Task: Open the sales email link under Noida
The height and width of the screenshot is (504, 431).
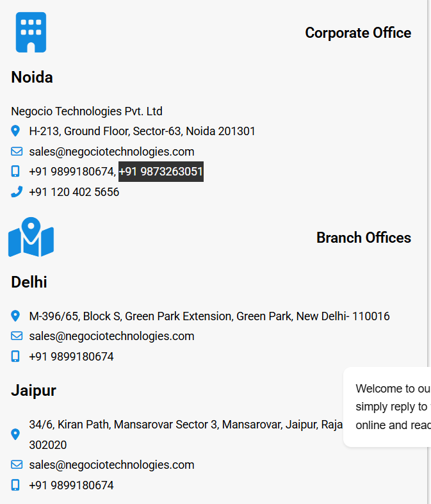Action: click(111, 151)
